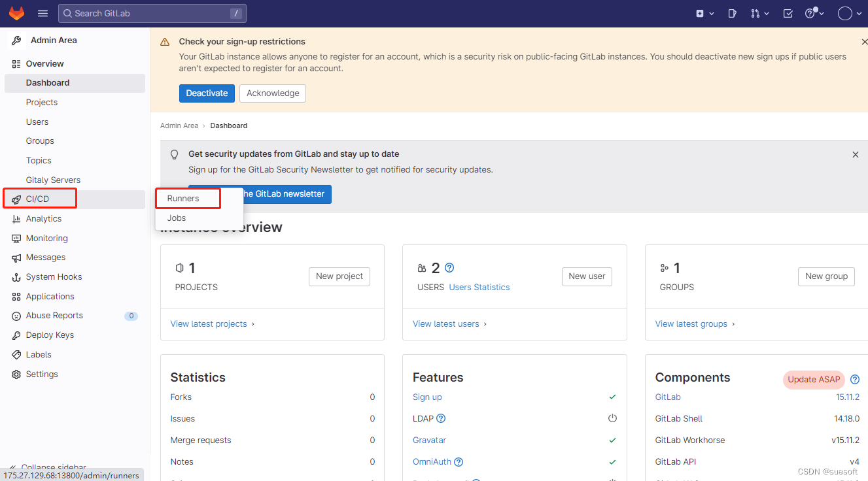Image resolution: width=868 pixels, height=481 pixels.
Task: Click the Projects card icon
Action: [x=179, y=268]
